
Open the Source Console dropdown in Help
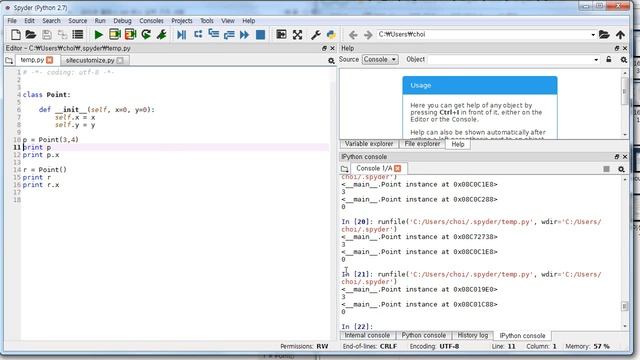click(380, 60)
